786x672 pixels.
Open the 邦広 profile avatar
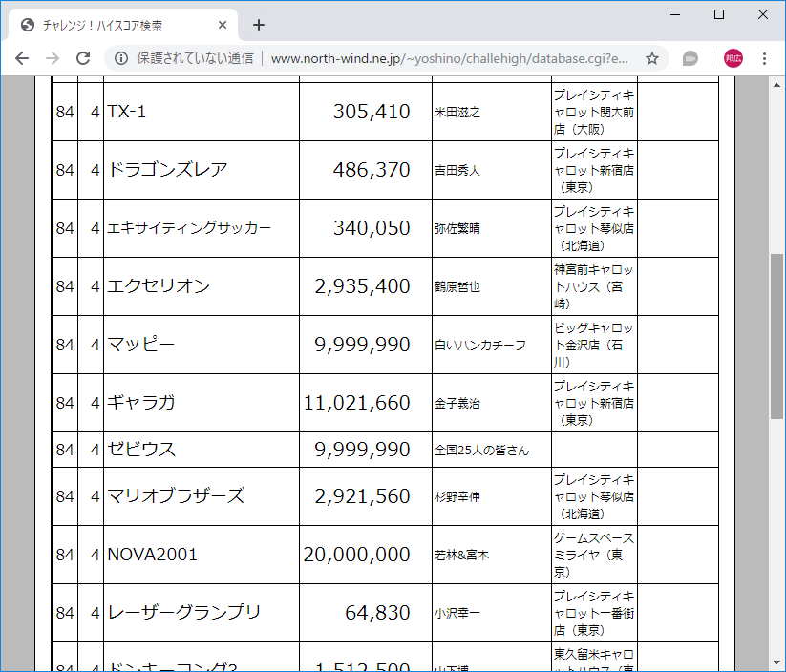point(733,58)
